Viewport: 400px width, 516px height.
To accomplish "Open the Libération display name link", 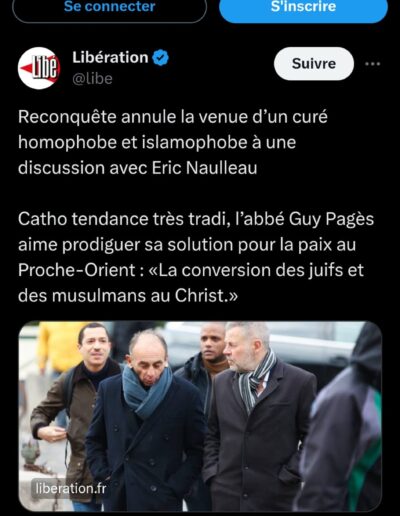I will 110,57.
